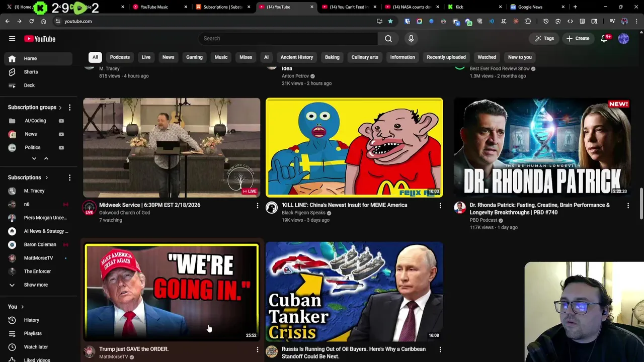Click the search magnifier button

(x=388, y=38)
